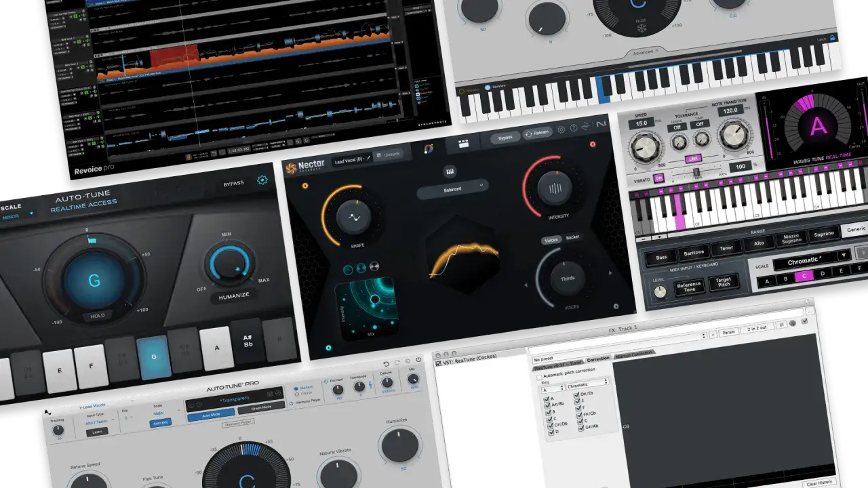The image size is (868, 488).
Task: Open the Correction tab in ReaTune
Action: tap(597, 358)
